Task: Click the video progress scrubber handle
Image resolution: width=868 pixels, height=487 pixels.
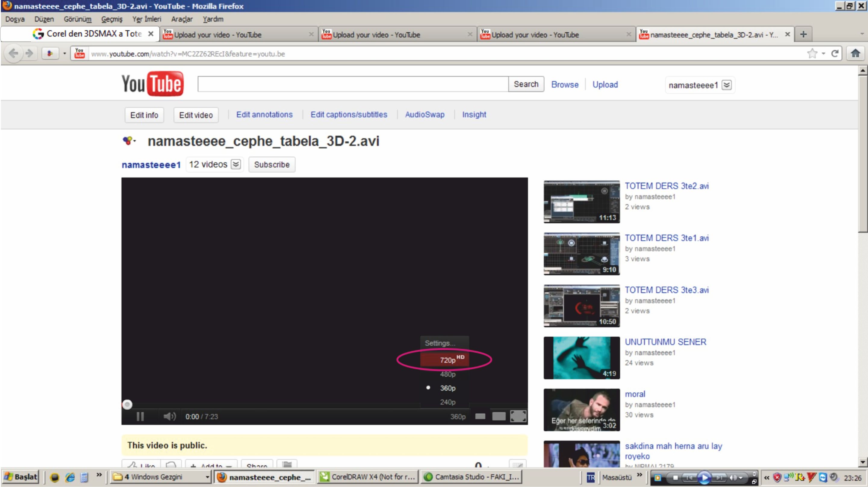Action: click(x=127, y=404)
